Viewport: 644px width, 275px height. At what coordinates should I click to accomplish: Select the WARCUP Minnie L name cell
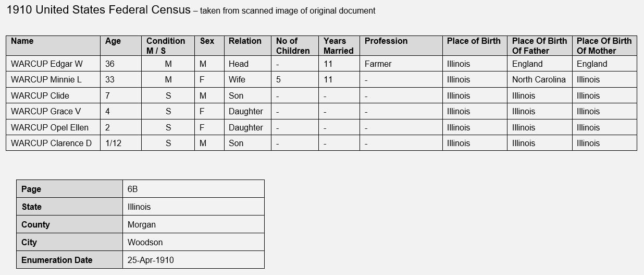click(53, 79)
